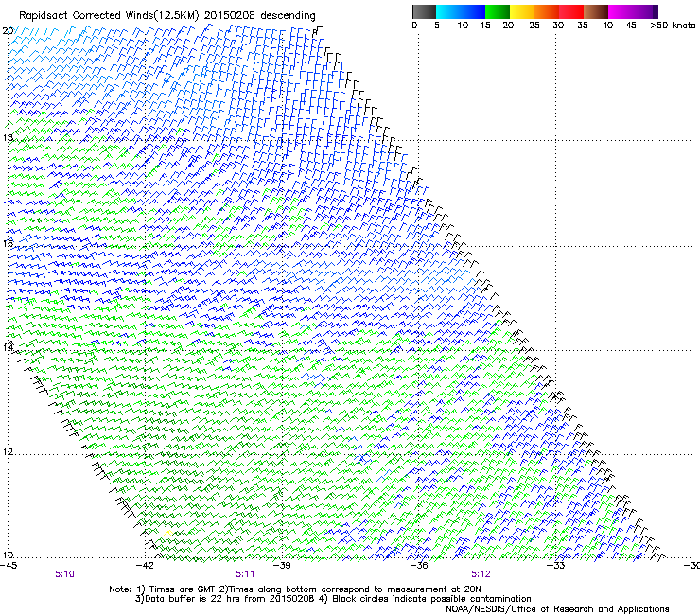
Task: Click the brown 35-40 knots legend segment
Action: [596, 11]
